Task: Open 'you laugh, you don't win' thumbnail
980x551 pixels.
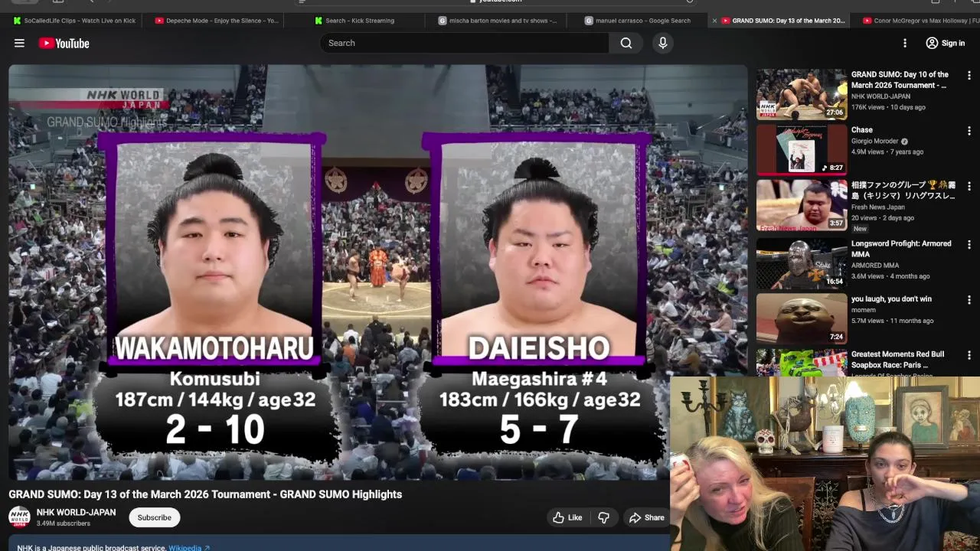Action: [802, 318]
